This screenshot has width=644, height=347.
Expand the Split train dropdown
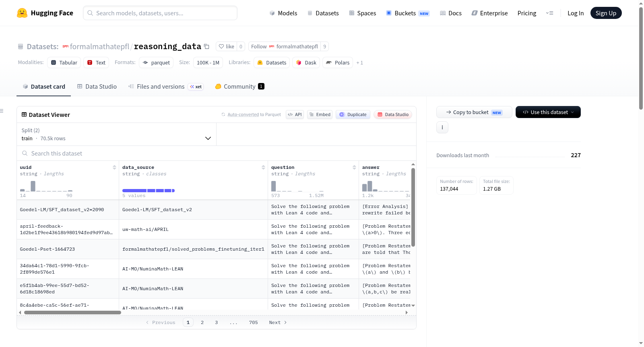(116, 134)
